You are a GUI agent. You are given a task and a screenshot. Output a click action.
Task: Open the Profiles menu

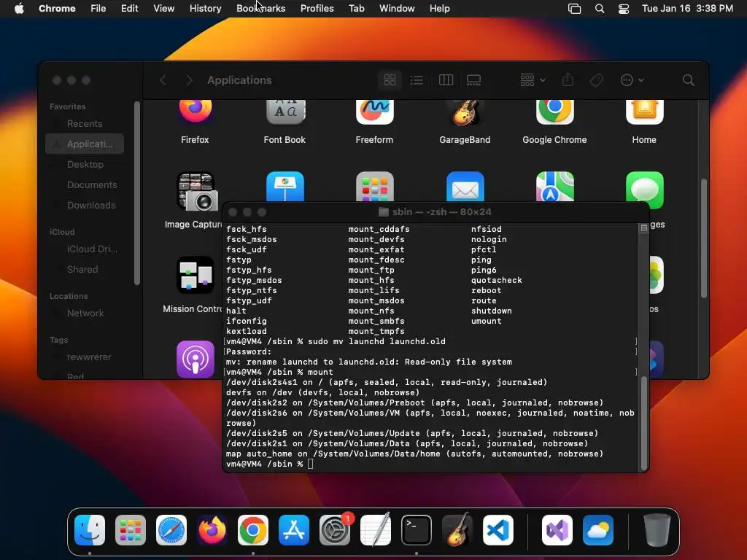[317, 9]
